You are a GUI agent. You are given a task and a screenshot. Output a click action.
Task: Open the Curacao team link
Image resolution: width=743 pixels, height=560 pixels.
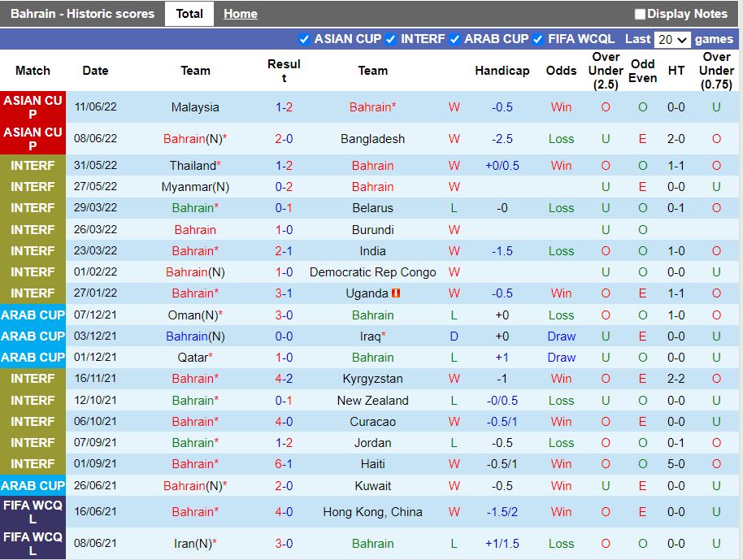pyautogui.click(x=372, y=422)
